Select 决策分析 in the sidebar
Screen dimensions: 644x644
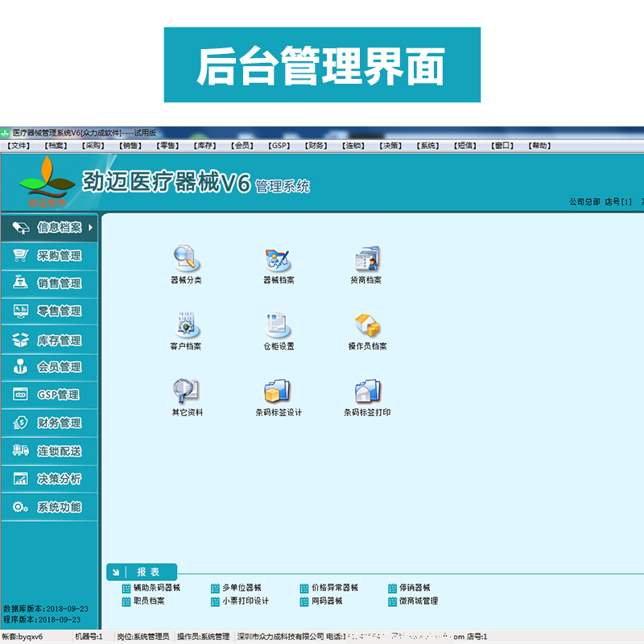[49, 479]
